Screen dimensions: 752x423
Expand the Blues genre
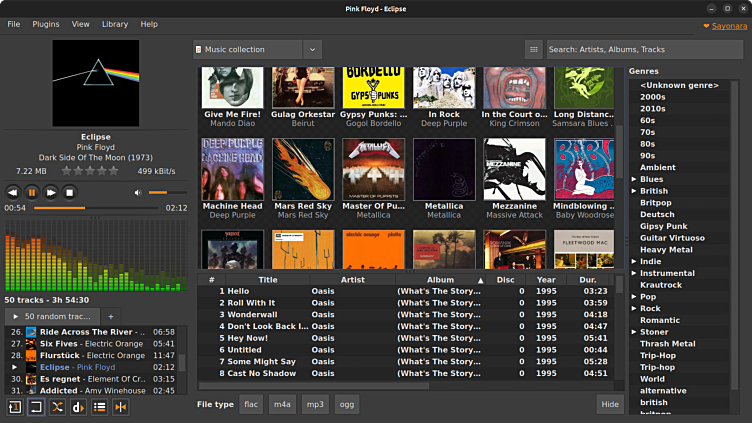coord(634,180)
